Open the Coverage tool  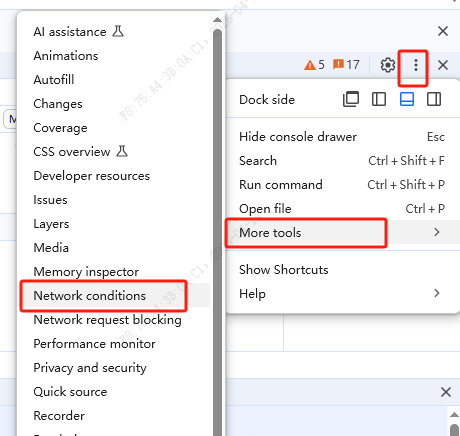click(114, 128)
